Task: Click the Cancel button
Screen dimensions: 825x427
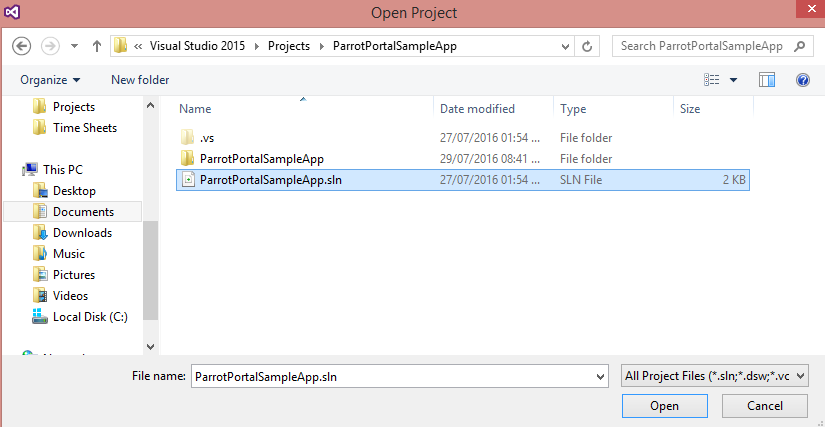Action: 765,406
